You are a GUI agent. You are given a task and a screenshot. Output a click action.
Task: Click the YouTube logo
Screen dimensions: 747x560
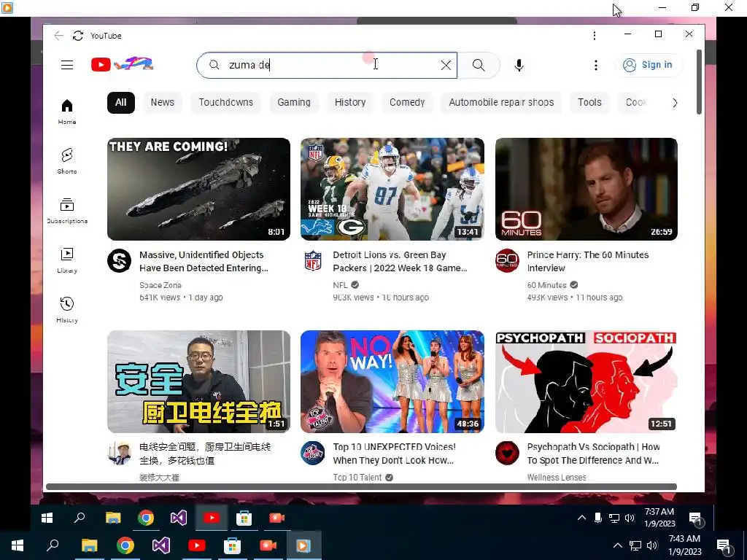point(122,64)
